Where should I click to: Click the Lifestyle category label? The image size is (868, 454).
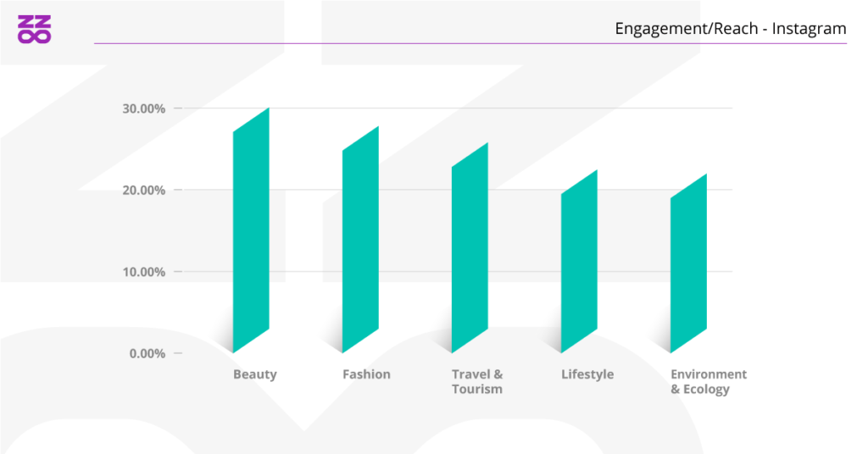point(587,374)
